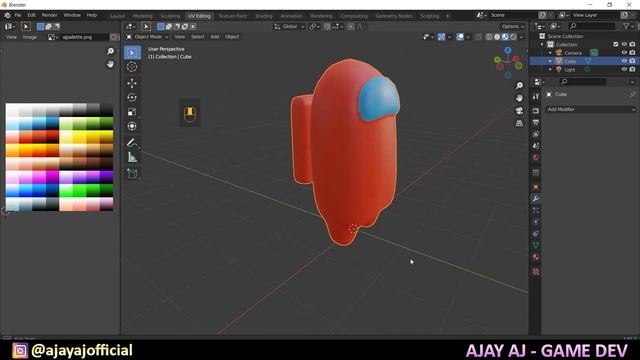Select the Transform tool
The width and height of the screenshot is (640, 360).
coord(132,126)
